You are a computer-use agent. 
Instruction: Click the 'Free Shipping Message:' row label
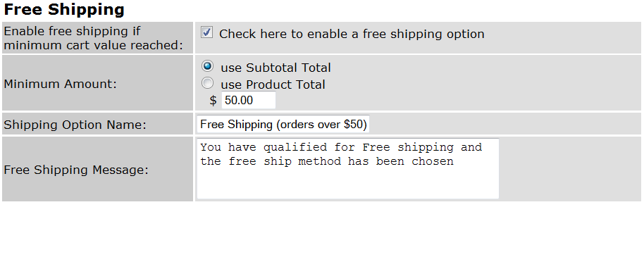pyautogui.click(x=76, y=170)
